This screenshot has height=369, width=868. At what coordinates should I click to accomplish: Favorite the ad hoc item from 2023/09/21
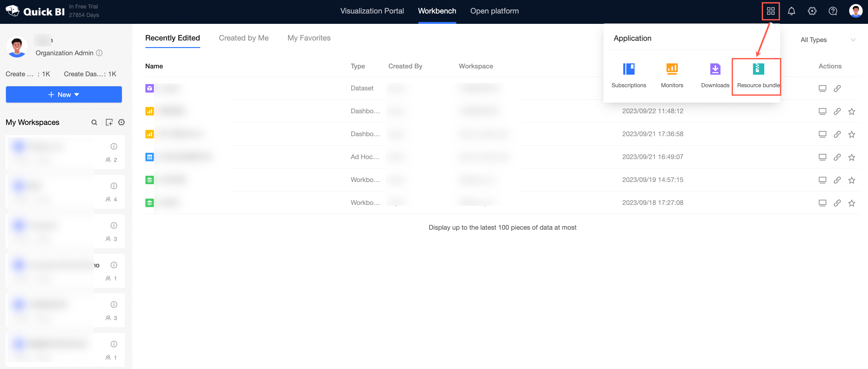pyautogui.click(x=852, y=157)
